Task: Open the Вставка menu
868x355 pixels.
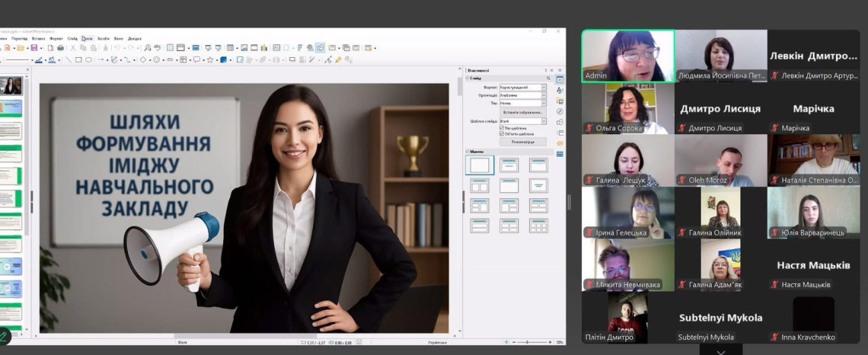Action: point(38,39)
